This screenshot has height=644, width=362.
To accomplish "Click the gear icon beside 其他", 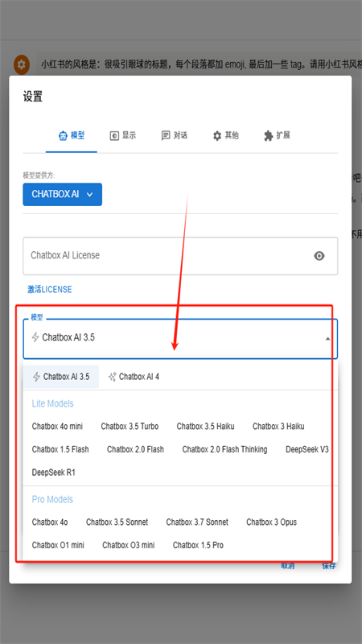I will tap(216, 136).
